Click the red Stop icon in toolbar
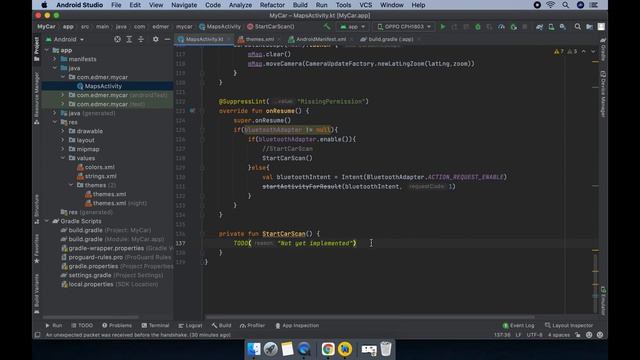 pyautogui.click(x=525, y=27)
